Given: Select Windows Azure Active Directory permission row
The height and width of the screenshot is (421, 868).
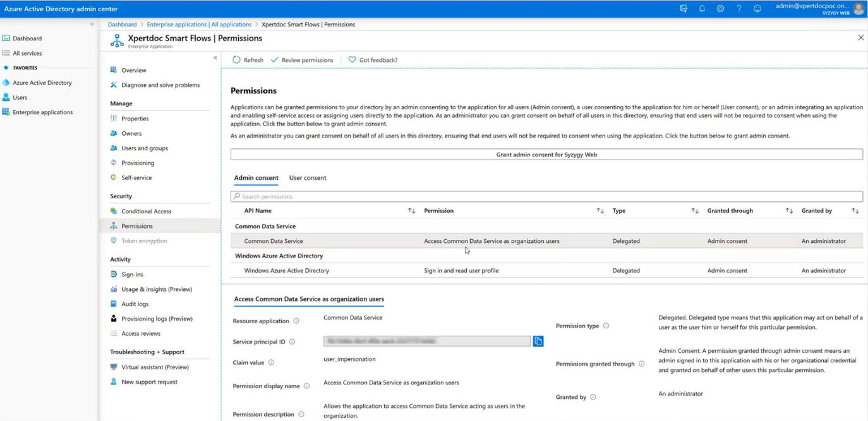Looking at the screenshot, I should click(546, 271).
